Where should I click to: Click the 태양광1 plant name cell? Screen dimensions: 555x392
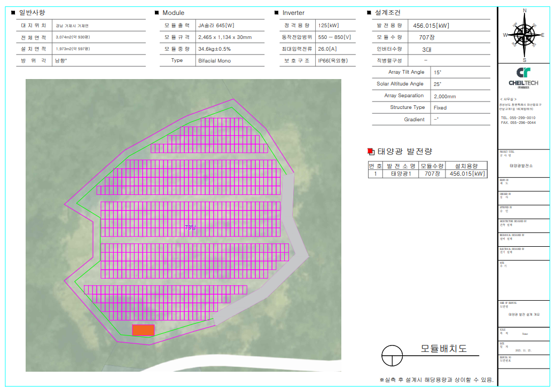(x=401, y=174)
